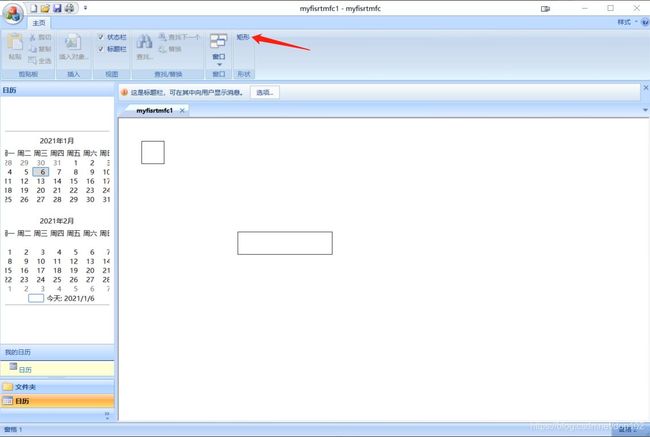Click the ribbon display icon in title bar
Viewport: 650px width, 437px height.
[545, 9]
